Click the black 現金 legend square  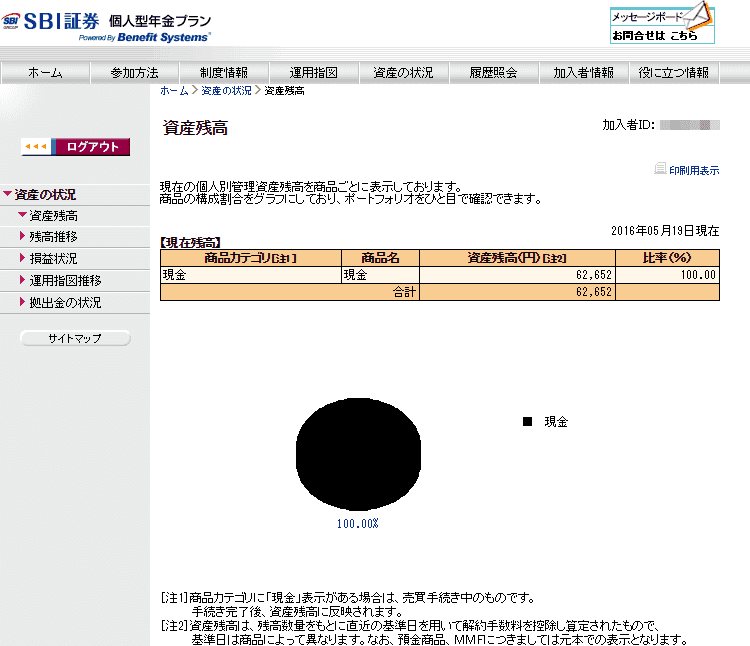coord(527,421)
